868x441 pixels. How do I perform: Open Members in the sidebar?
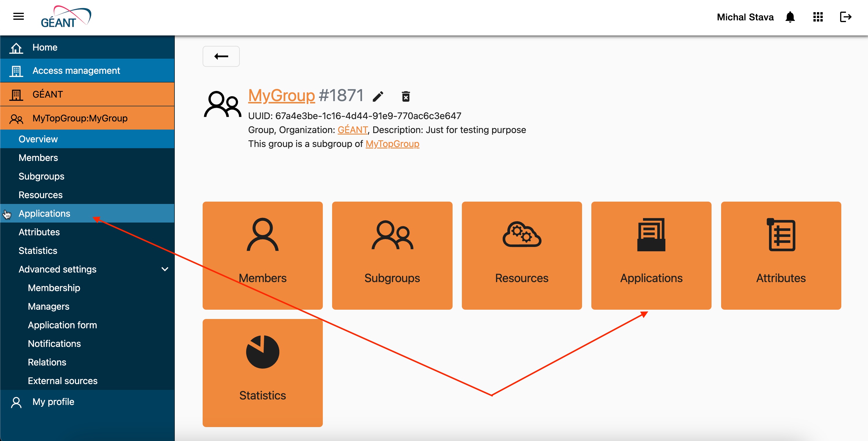click(x=87, y=157)
